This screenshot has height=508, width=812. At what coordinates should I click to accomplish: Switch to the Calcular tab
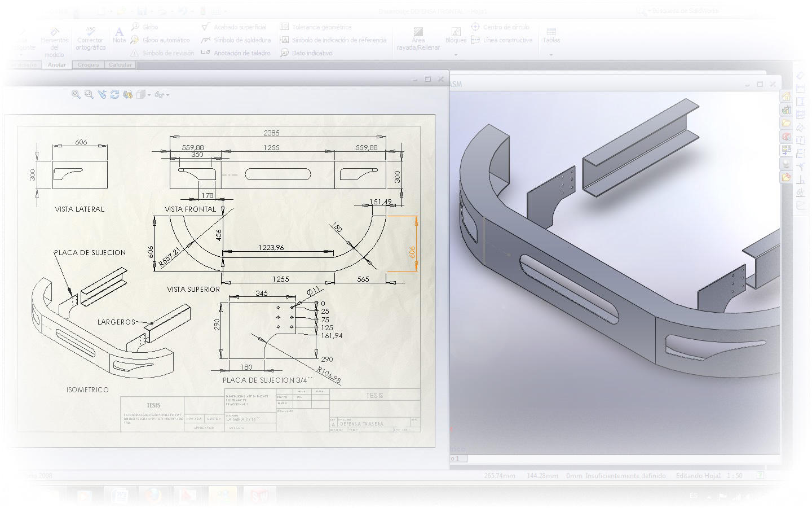coord(120,65)
